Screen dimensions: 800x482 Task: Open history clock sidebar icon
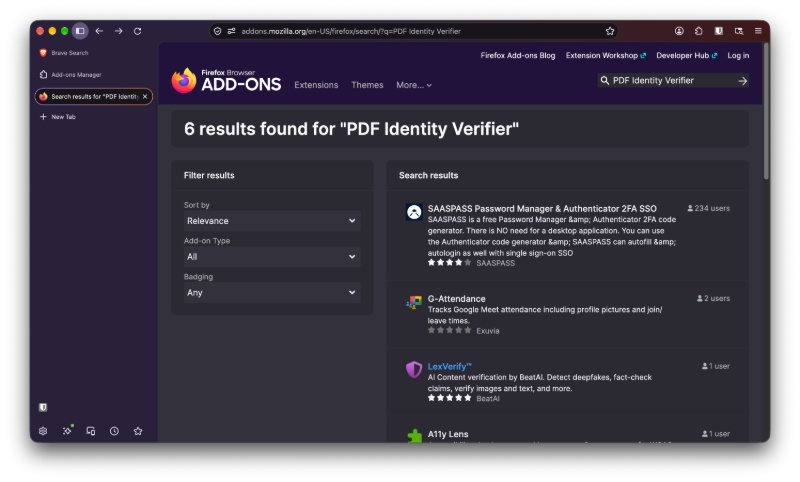(114, 431)
